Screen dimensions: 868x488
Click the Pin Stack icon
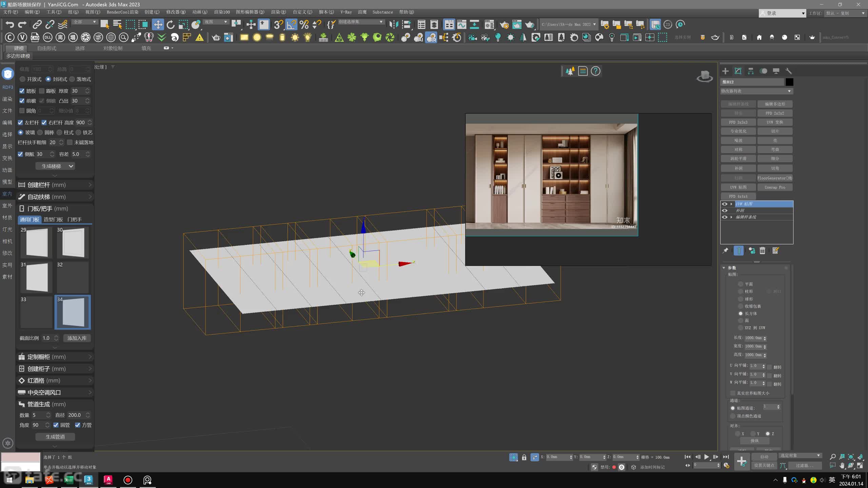pyautogui.click(x=725, y=250)
